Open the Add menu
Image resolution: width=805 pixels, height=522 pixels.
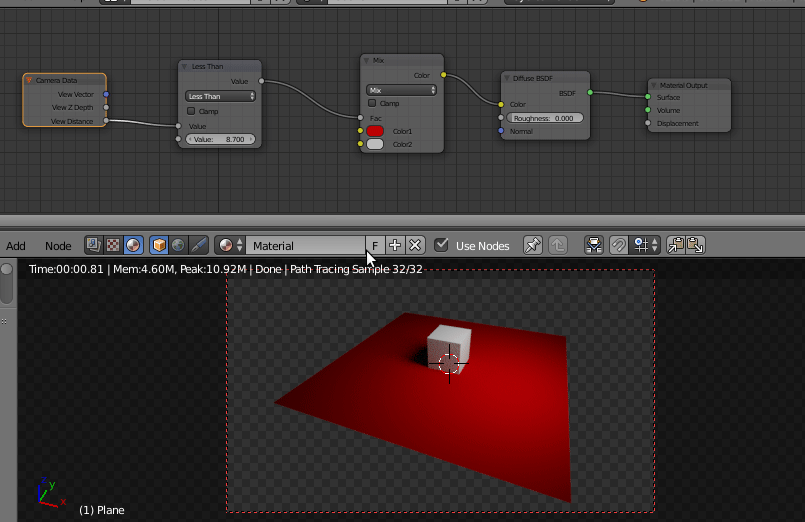(15, 246)
